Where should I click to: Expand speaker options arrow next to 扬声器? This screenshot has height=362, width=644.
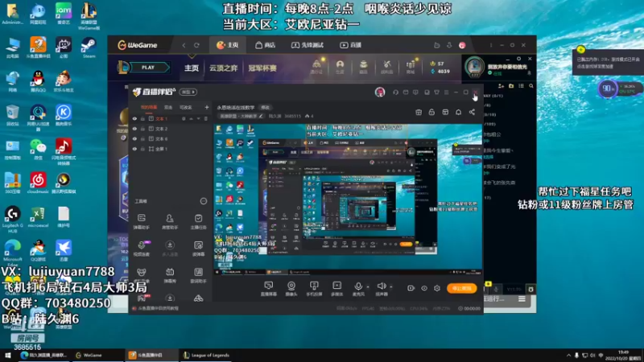point(391,286)
